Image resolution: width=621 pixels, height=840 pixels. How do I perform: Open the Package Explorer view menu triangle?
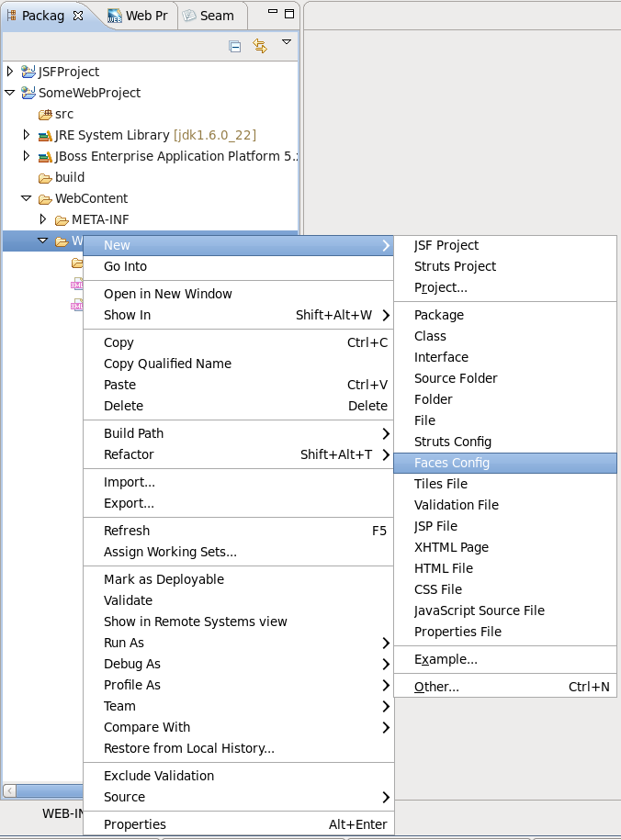287,42
